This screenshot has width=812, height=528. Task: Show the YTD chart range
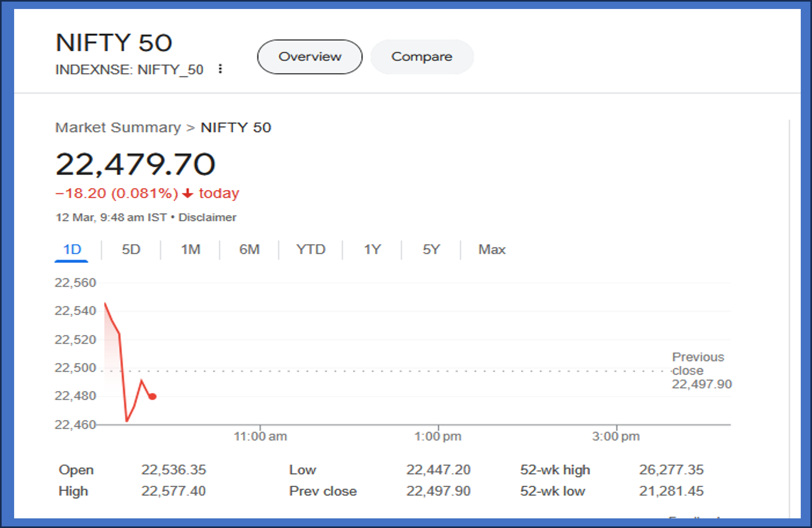coord(311,250)
